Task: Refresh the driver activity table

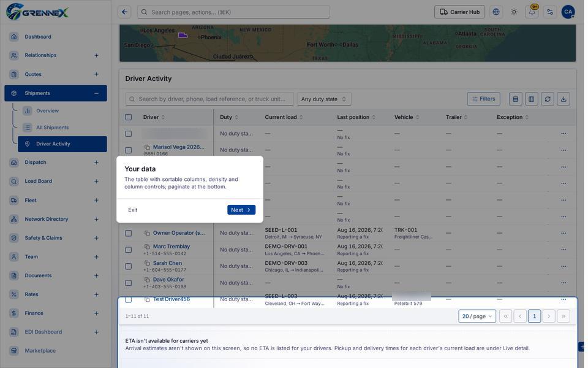Action: [548, 99]
